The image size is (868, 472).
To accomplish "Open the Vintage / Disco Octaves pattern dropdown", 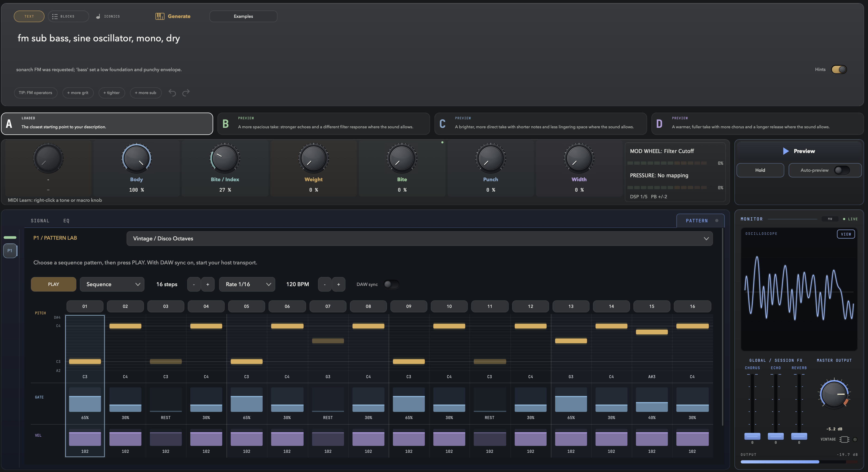I will tap(419, 239).
